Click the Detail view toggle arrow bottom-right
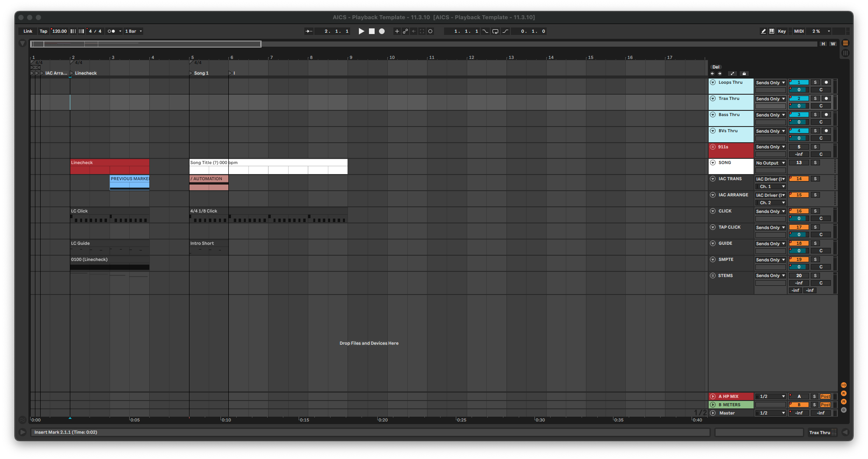868x459 pixels. tap(845, 432)
